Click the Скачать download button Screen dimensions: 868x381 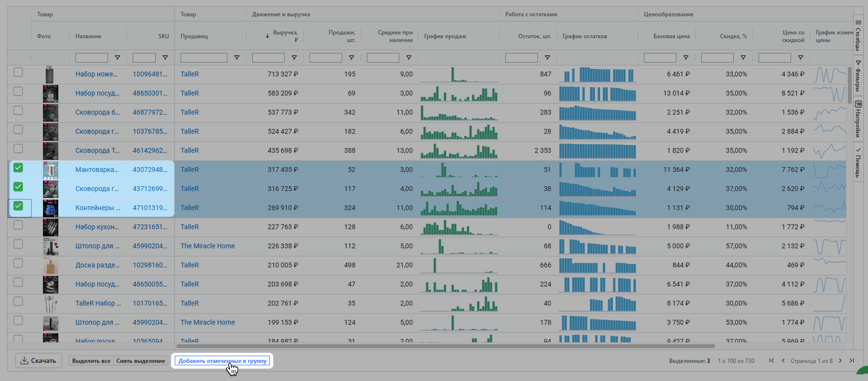click(x=38, y=360)
